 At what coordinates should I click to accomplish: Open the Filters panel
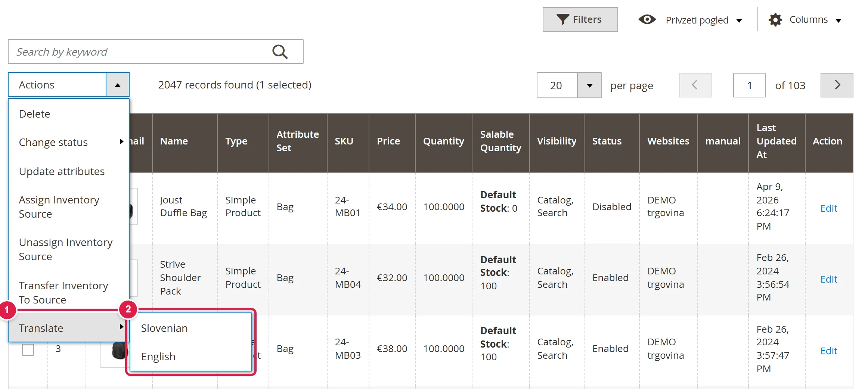coord(580,19)
